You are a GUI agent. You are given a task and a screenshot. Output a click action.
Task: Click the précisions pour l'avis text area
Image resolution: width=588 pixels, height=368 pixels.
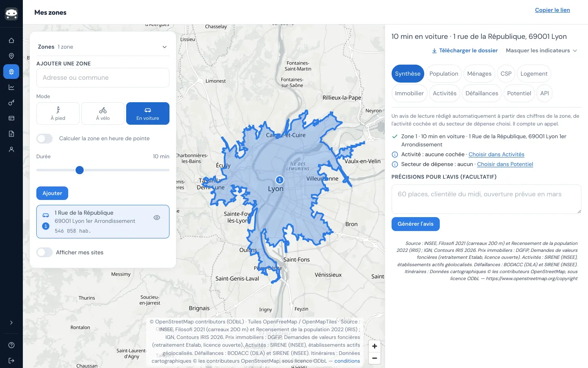coord(486,199)
